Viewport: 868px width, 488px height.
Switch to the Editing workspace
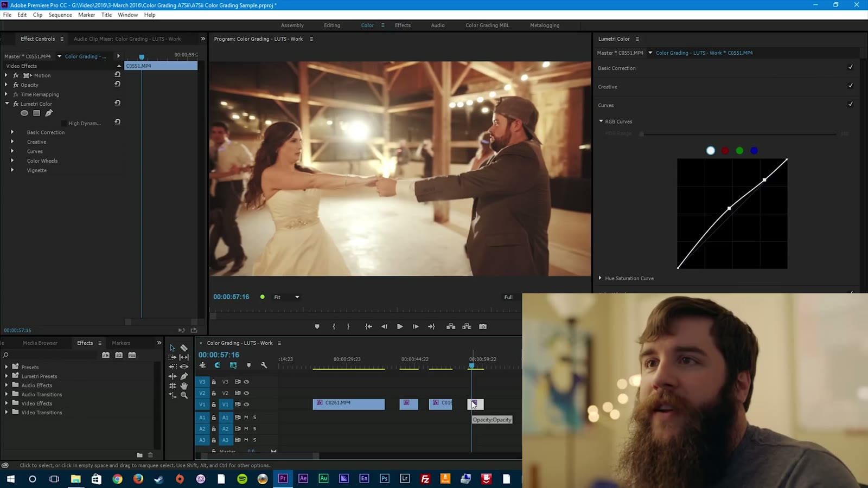(332, 25)
